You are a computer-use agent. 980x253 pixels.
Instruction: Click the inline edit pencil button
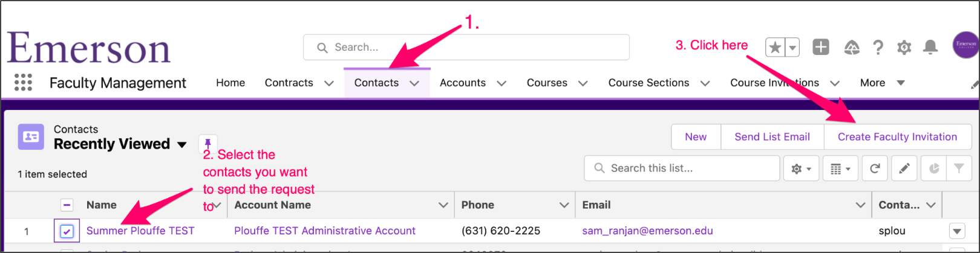(x=904, y=168)
